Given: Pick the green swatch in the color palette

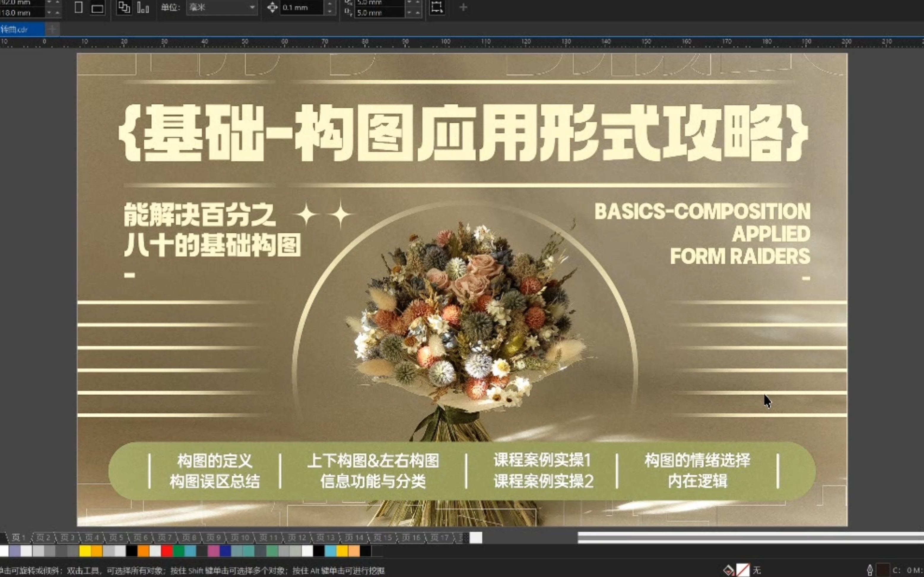Looking at the screenshot, I should click(x=179, y=551).
